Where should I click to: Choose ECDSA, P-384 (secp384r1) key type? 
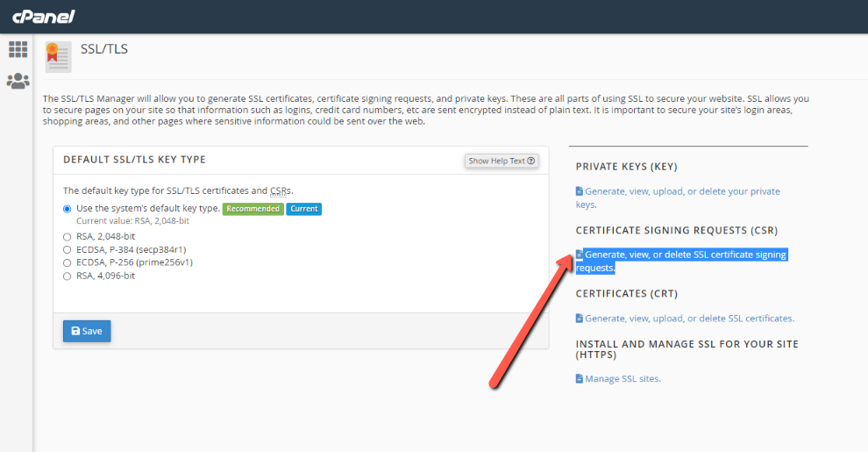(67, 250)
